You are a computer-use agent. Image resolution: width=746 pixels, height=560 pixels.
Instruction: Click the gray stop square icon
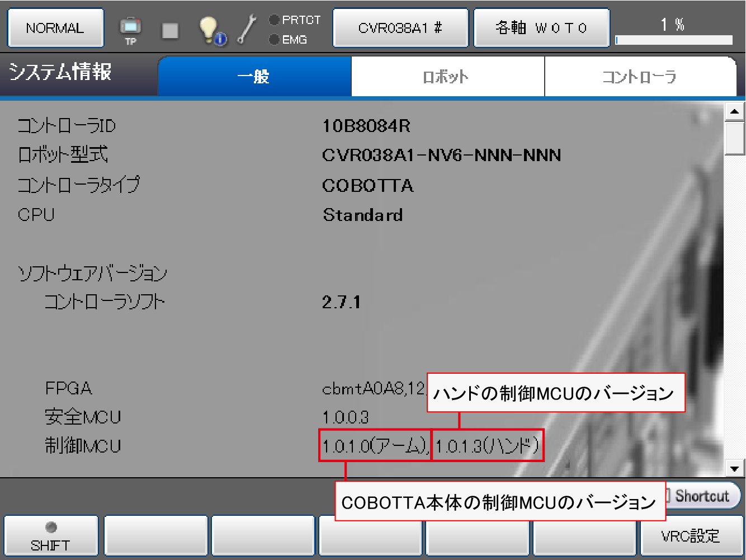pos(170,31)
